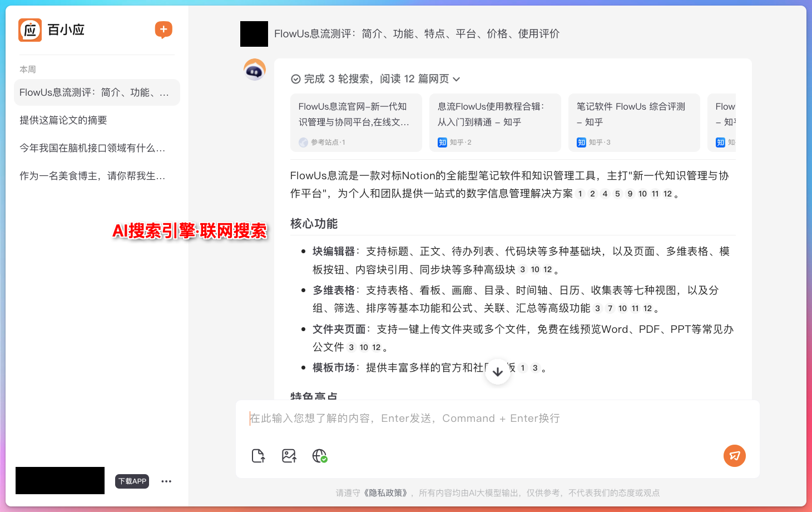Click the 知乎·3 source icon

tap(582, 142)
